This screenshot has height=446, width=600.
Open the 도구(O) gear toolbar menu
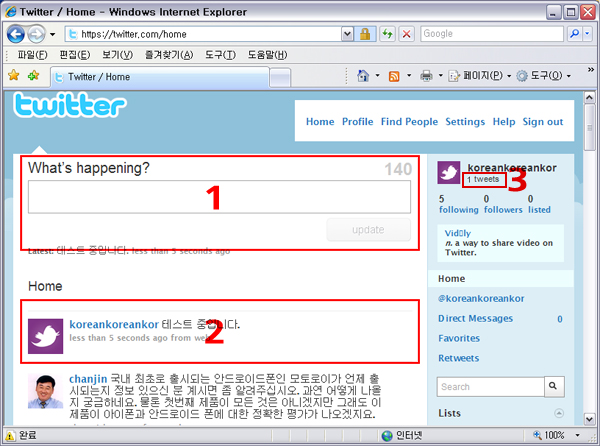[543, 76]
